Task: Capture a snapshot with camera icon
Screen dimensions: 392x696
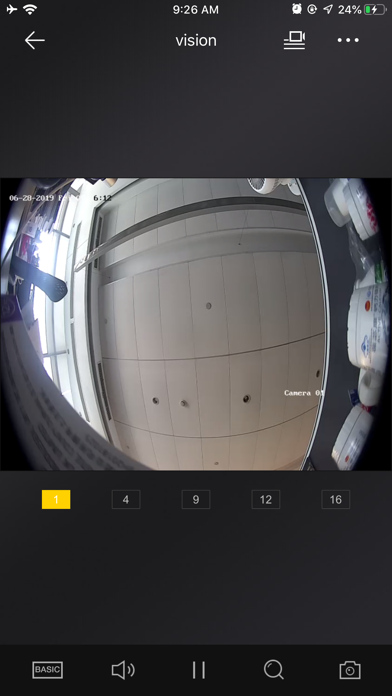Action: [350, 670]
